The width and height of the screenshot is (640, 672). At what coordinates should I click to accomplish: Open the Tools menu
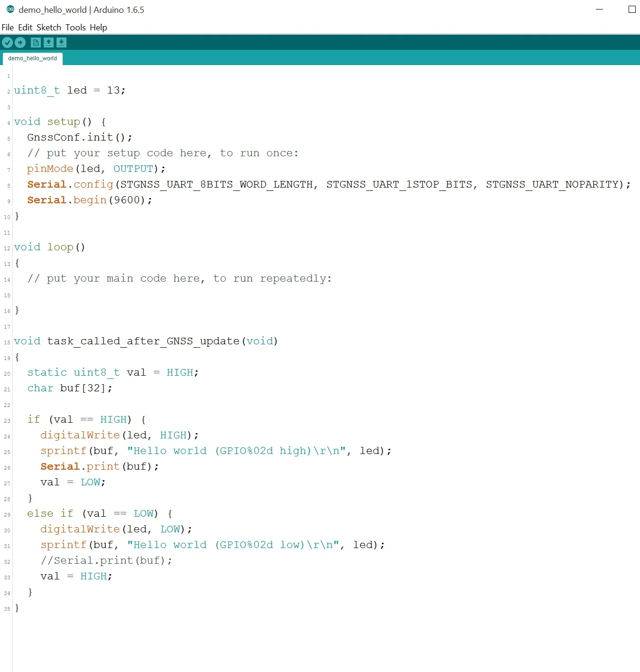[75, 28]
